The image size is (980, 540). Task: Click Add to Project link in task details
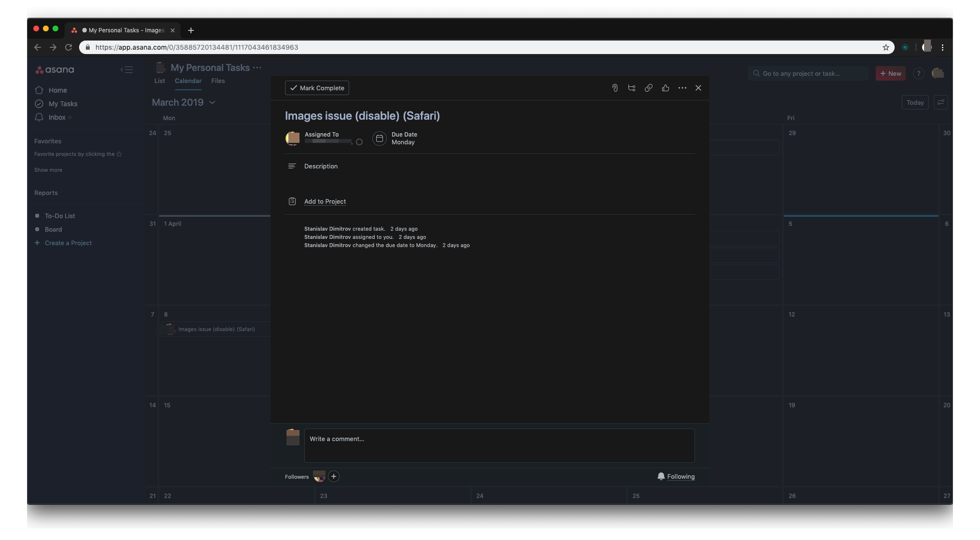pyautogui.click(x=325, y=201)
